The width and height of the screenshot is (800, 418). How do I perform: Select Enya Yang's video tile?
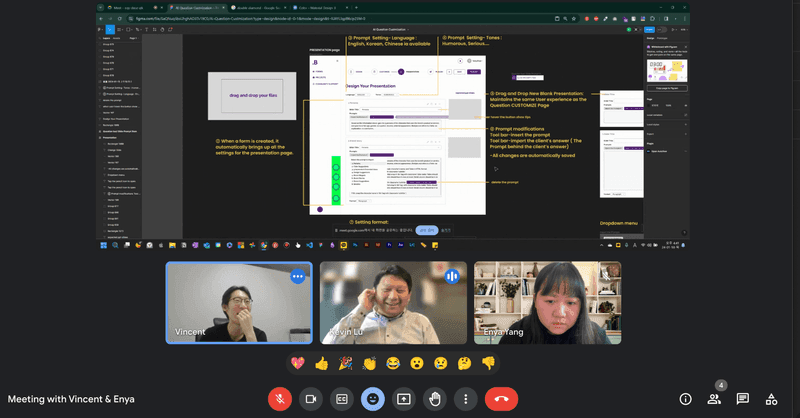point(547,303)
